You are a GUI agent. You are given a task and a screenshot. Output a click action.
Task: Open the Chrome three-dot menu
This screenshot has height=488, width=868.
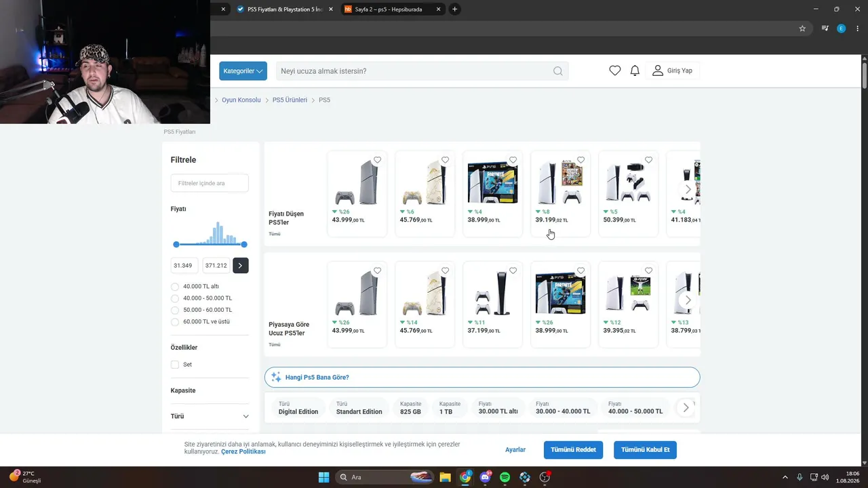click(x=857, y=28)
